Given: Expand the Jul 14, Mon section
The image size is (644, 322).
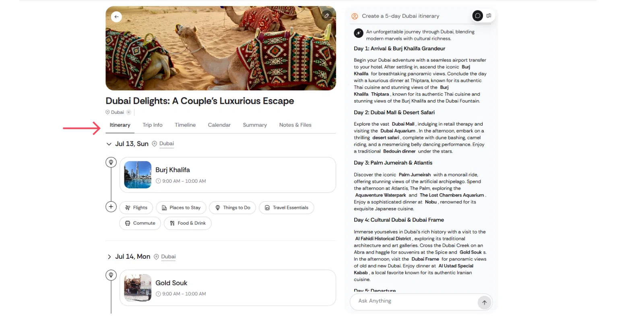Looking at the screenshot, I should [109, 257].
